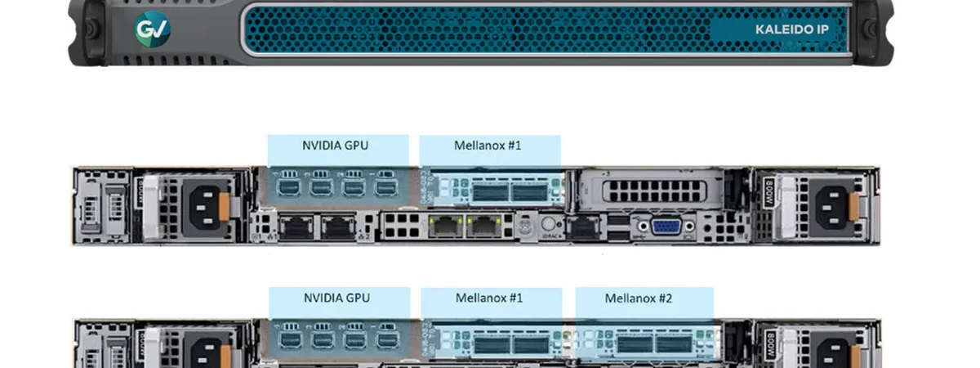The height and width of the screenshot is (368, 980).
Task: Click the Mellanox #2 label on lower server
Action: [639, 298]
